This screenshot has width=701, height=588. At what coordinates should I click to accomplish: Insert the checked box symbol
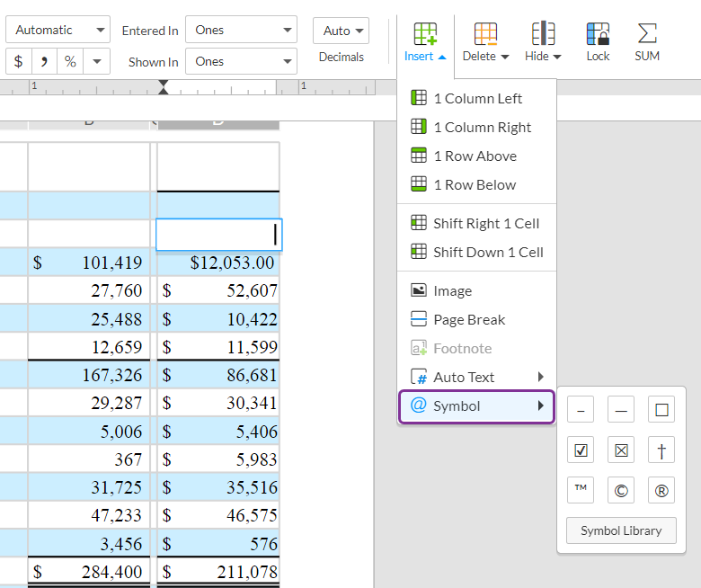point(580,450)
